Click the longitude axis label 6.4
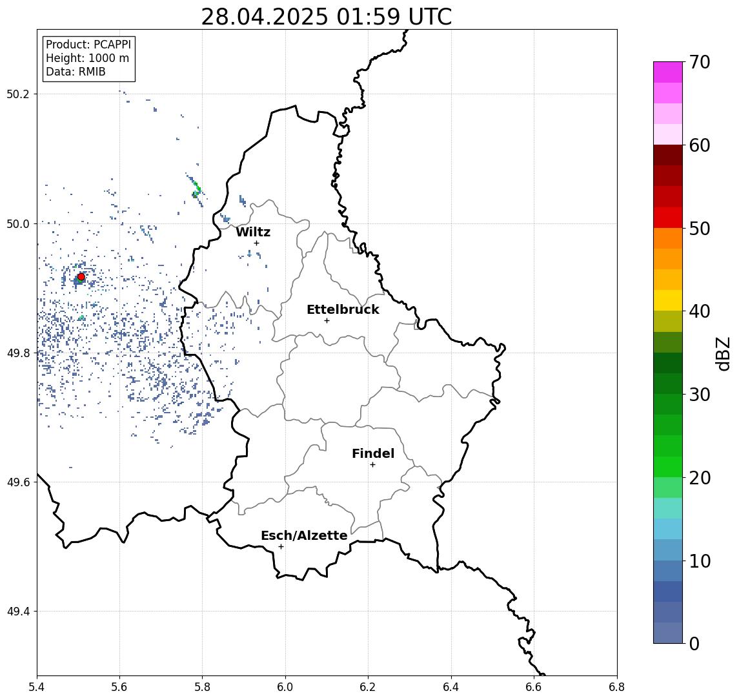 tap(451, 687)
